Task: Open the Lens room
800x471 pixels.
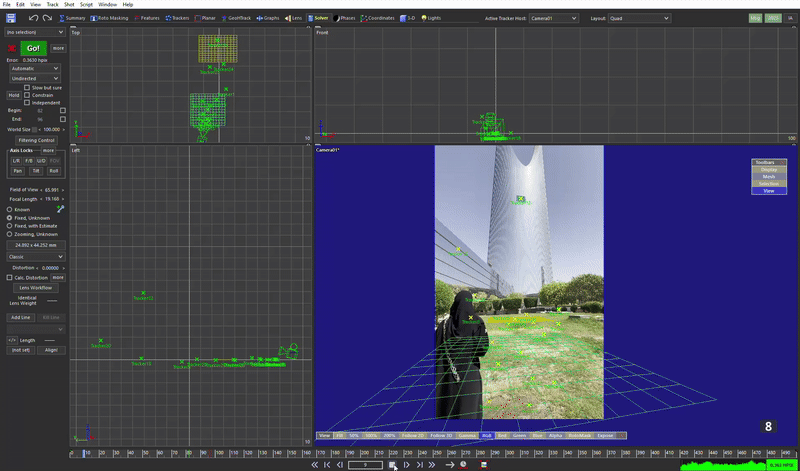Action: (x=293, y=18)
